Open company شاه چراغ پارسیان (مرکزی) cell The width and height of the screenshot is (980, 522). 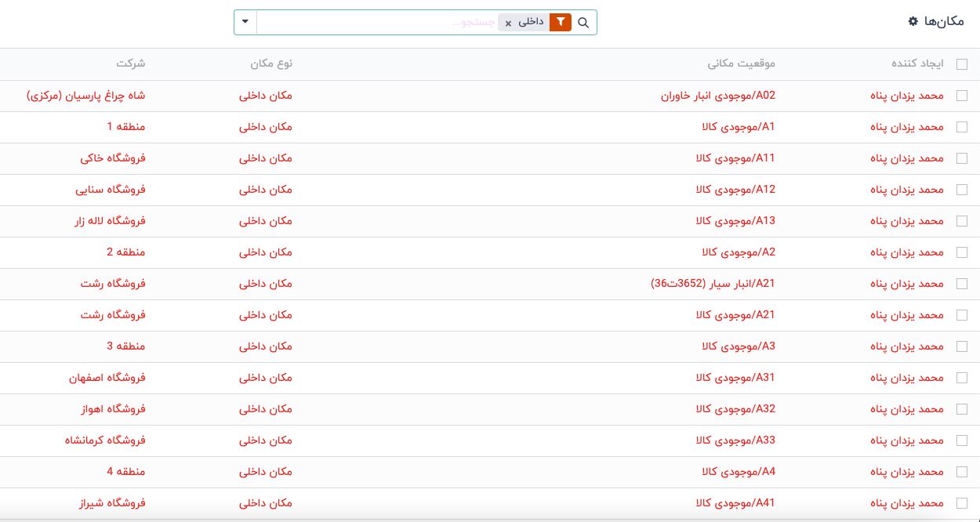coord(86,96)
